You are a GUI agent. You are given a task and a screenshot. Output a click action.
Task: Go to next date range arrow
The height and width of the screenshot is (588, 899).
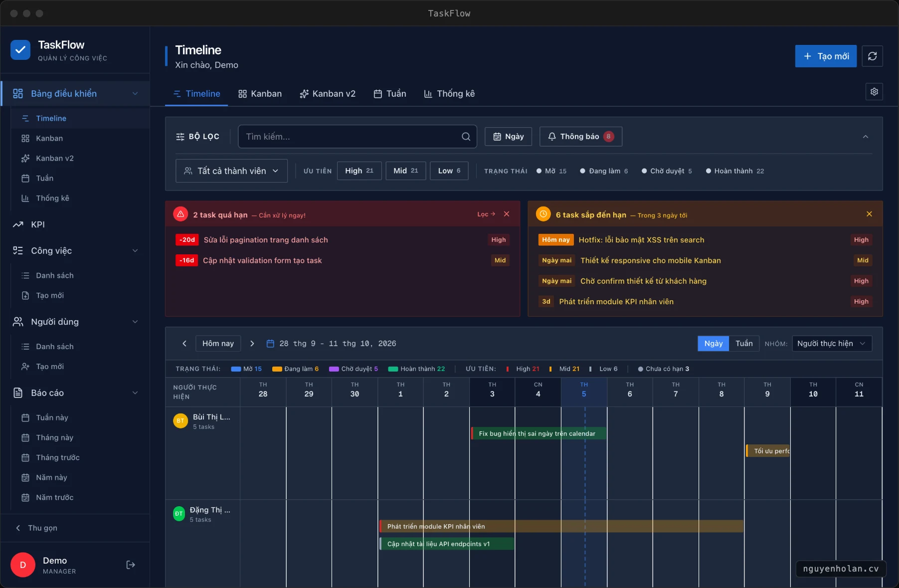tap(252, 344)
